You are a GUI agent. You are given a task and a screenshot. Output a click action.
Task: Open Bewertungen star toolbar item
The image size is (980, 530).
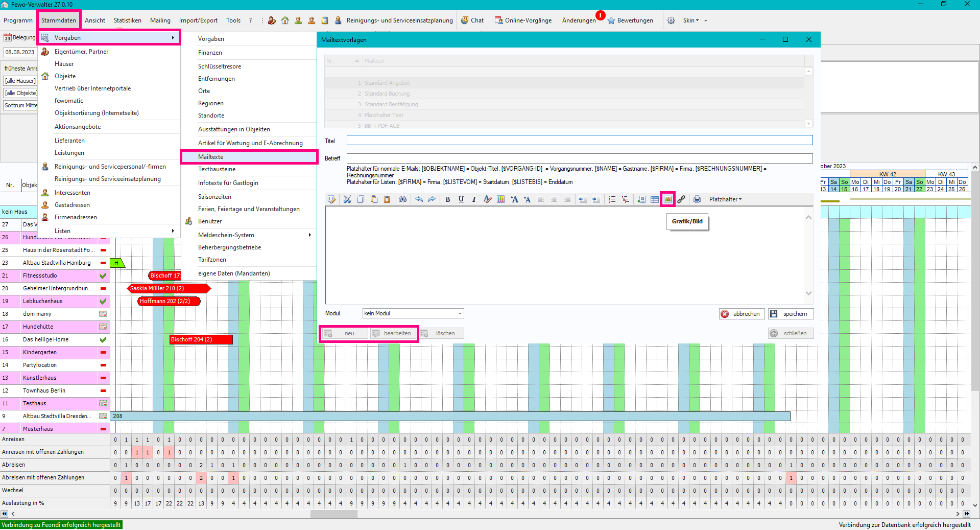coord(630,20)
